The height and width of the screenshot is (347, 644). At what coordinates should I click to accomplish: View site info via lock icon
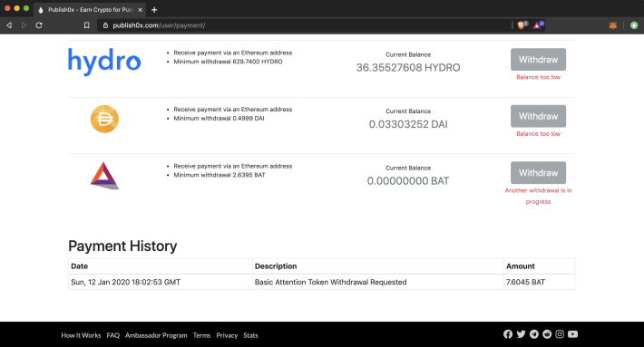click(105, 25)
